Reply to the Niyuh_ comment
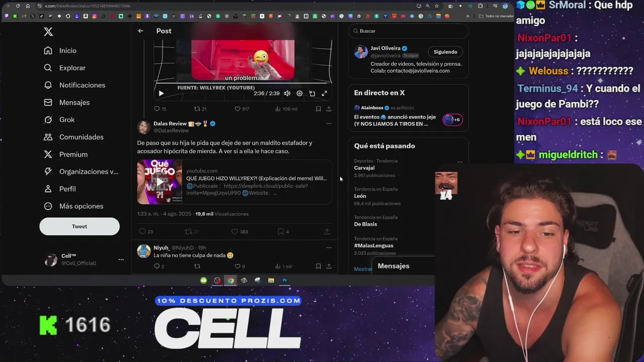The width and height of the screenshot is (644, 362). click(159, 266)
